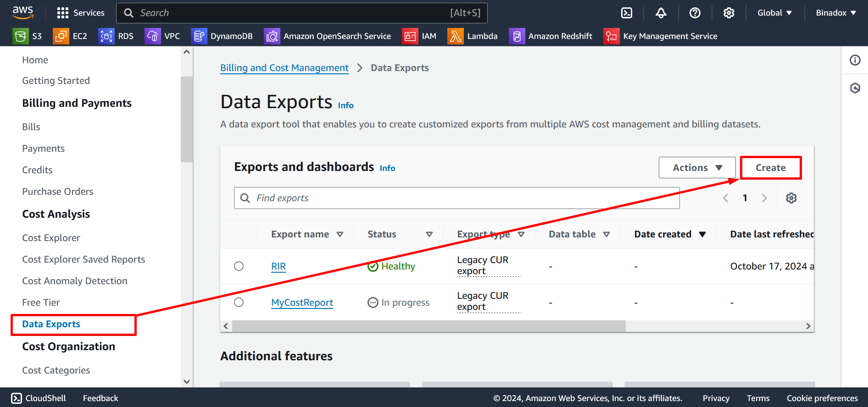Follow the Billing and Cost Management breadcrumb
Image resolution: width=868 pixels, height=407 pixels.
click(284, 68)
